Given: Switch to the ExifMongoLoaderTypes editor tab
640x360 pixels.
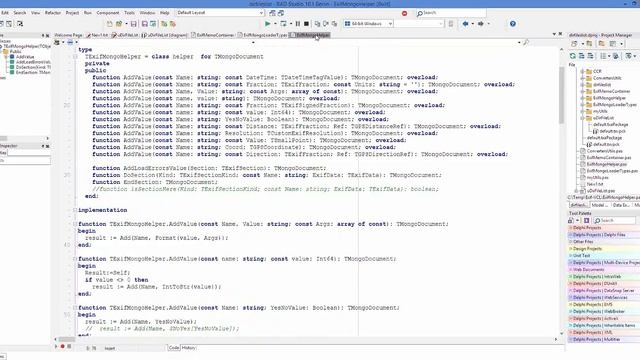Looking at the screenshot, I should pos(262,36).
